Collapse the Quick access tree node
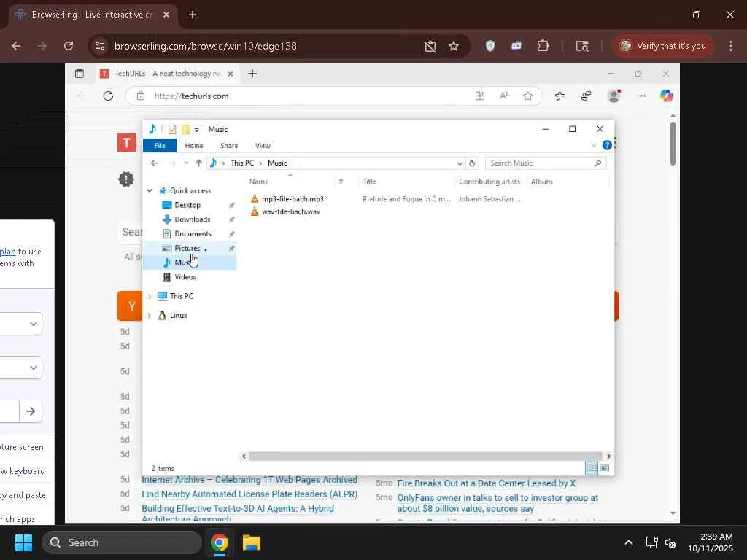Viewport: 747px width, 560px height. (149, 190)
